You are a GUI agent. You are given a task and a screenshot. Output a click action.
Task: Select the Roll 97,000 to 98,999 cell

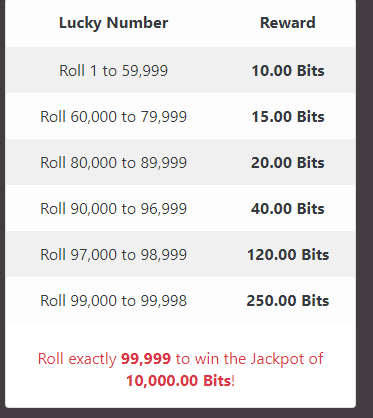113,255
